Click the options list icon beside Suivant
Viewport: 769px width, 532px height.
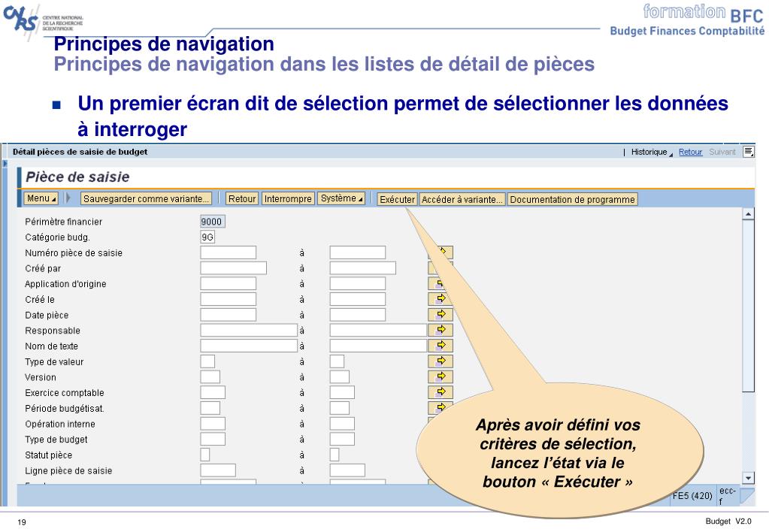click(x=749, y=152)
